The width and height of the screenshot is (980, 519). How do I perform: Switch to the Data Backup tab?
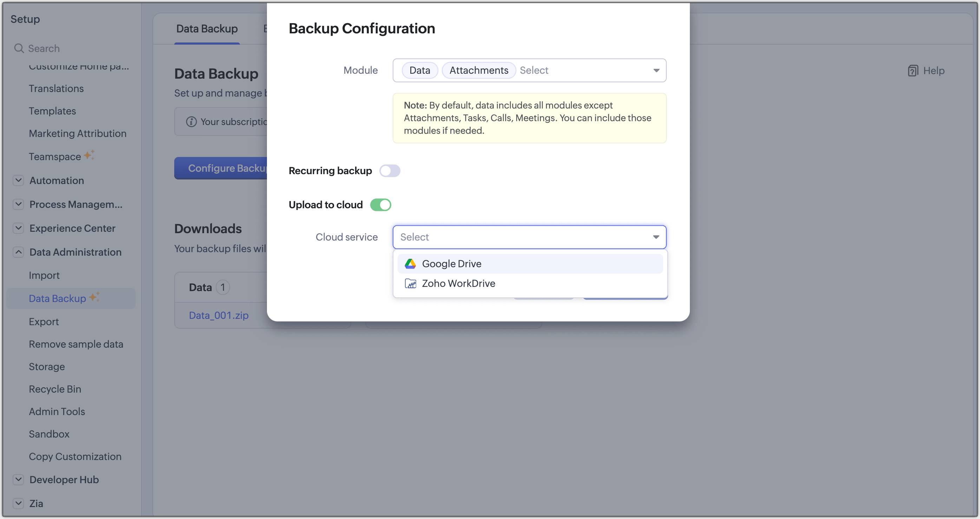click(x=207, y=29)
